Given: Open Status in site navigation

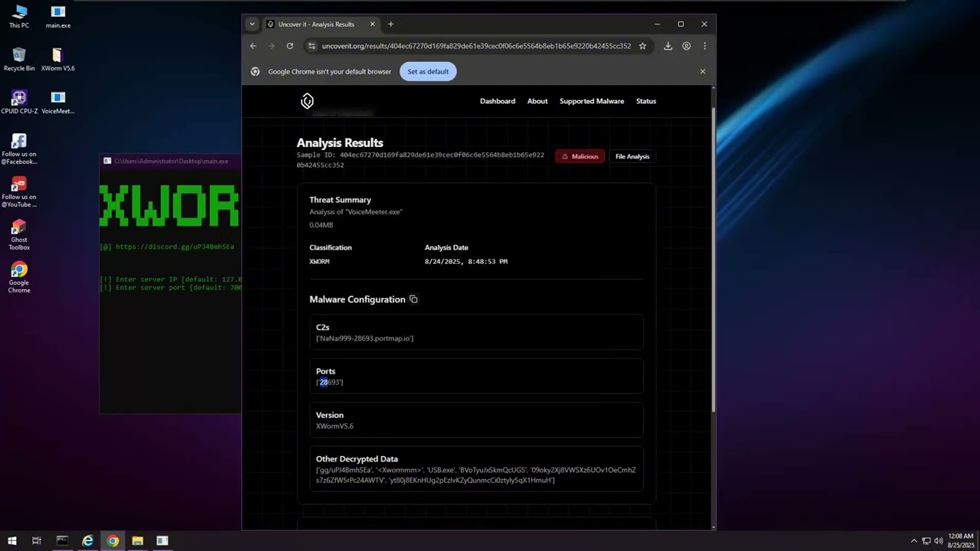Looking at the screenshot, I should [646, 101].
